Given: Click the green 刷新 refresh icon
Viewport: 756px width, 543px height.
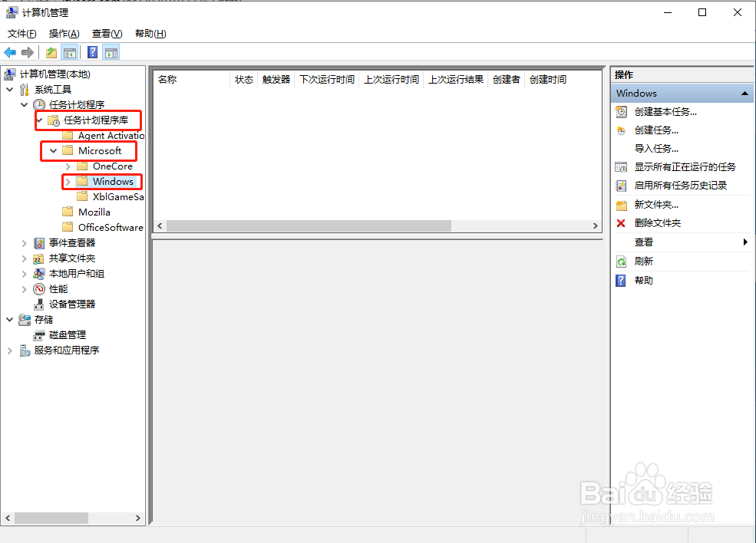Looking at the screenshot, I should click(x=621, y=261).
